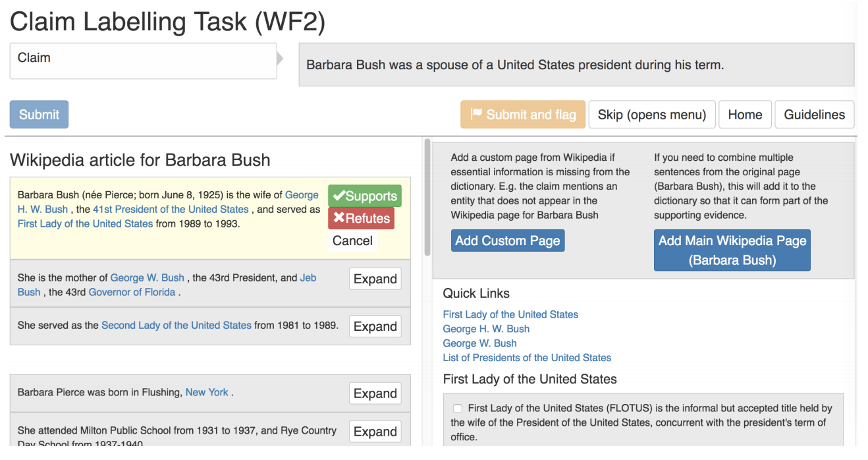This screenshot has width=868, height=460.
Task: Click Add Custom Page button
Action: click(x=507, y=241)
